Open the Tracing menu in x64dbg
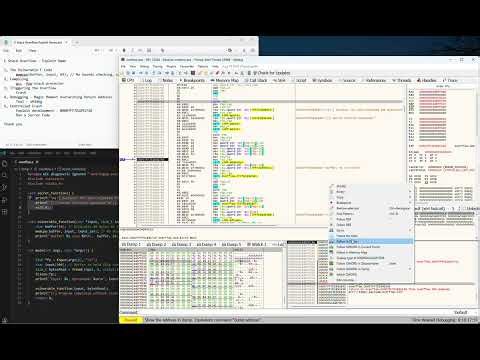Screen dimensions: 480x360 (x=157, y=66)
